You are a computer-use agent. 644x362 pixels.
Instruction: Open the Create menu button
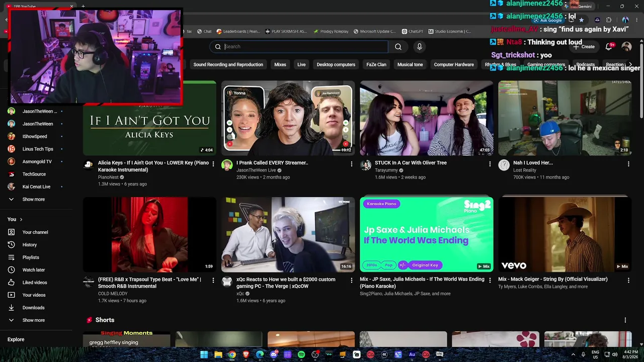(x=584, y=47)
